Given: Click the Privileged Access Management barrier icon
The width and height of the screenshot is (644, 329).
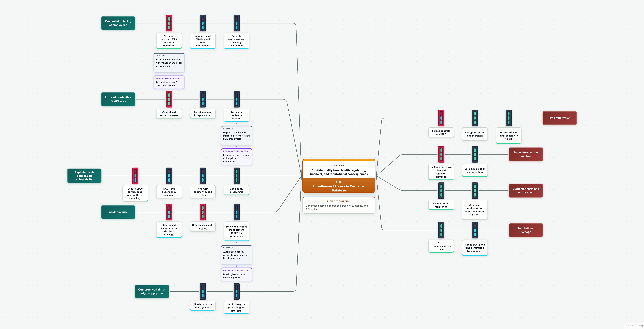Looking at the screenshot, I should (236, 212).
